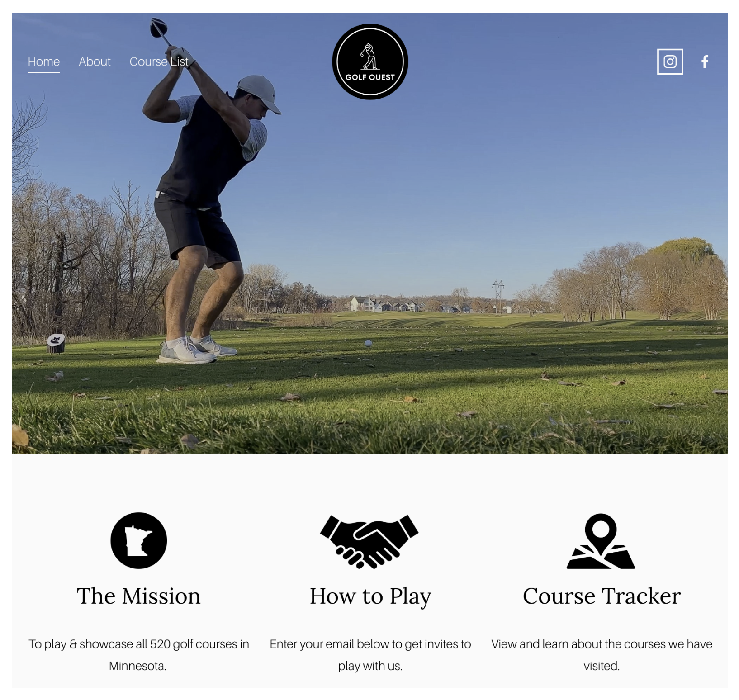Click the 'View and learn about the courses' text
The image size is (739, 700).
point(602,654)
